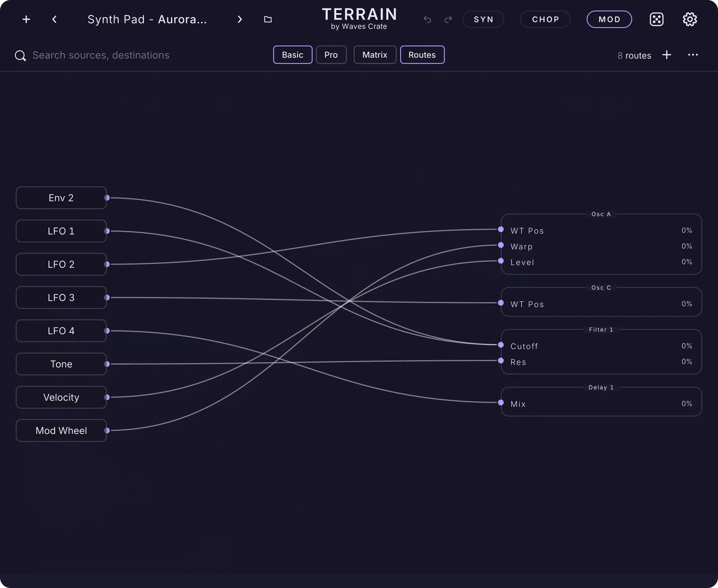This screenshot has width=718, height=588.
Task: Select the Env 2 source node
Action: click(61, 198)
